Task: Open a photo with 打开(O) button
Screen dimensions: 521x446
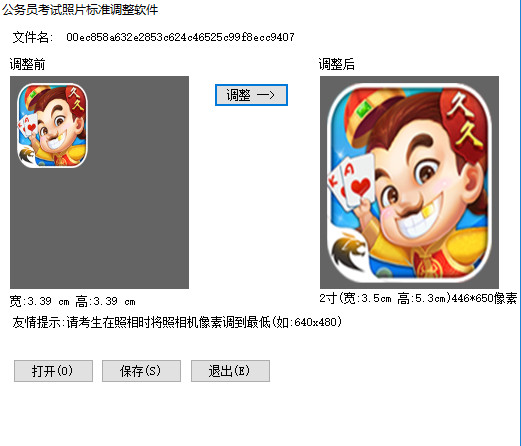Action: pos(53,371)
